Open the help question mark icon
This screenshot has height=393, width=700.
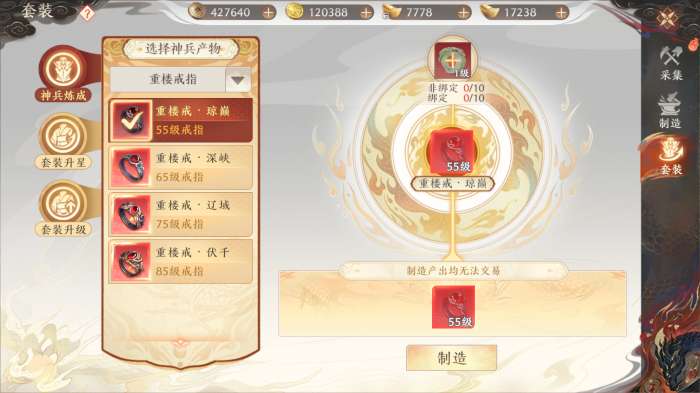coord(87,13)
